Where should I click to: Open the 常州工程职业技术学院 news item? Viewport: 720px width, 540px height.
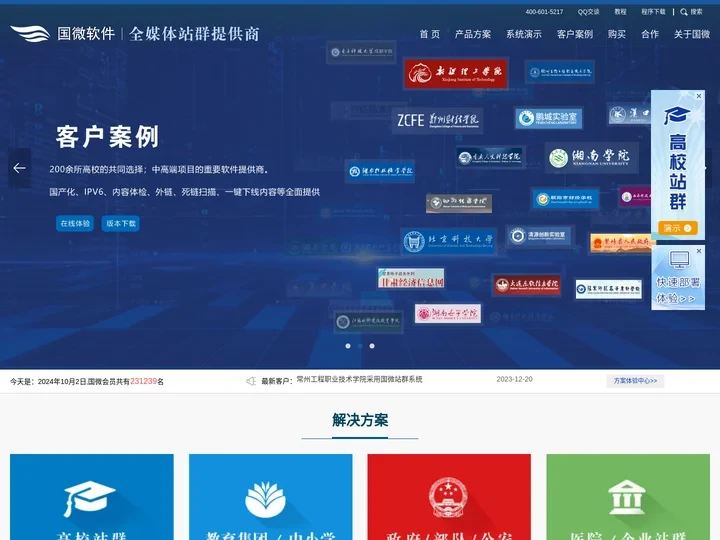(359, 379)
